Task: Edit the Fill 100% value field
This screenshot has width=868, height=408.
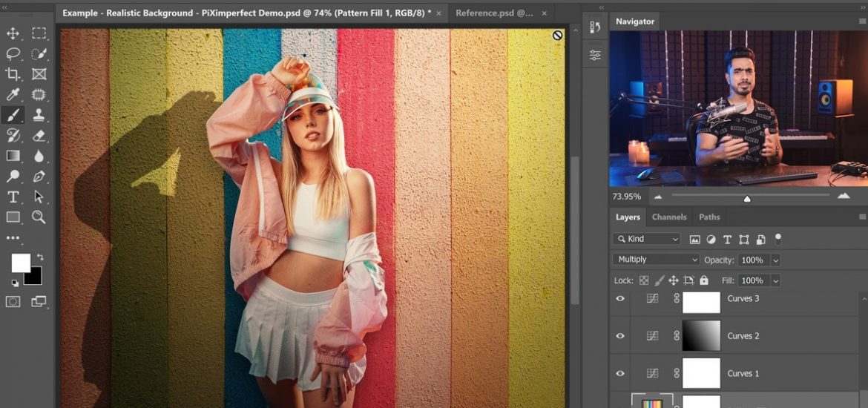Action: [754, 280]
